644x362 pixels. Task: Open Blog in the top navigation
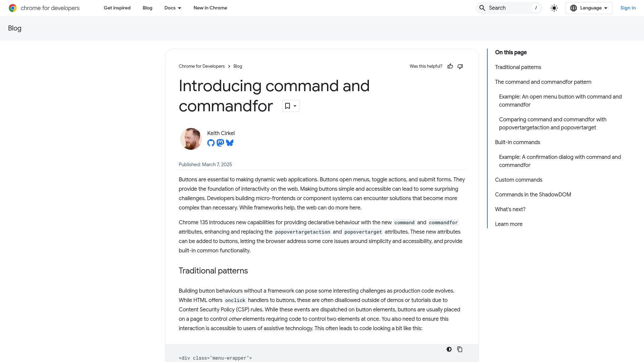coord(148,8)
